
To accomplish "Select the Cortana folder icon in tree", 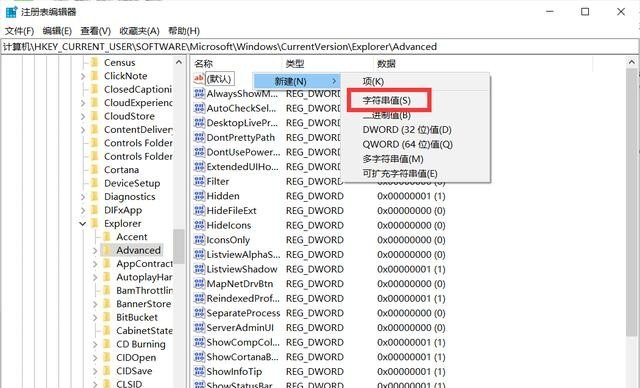I will coord(95,170).
